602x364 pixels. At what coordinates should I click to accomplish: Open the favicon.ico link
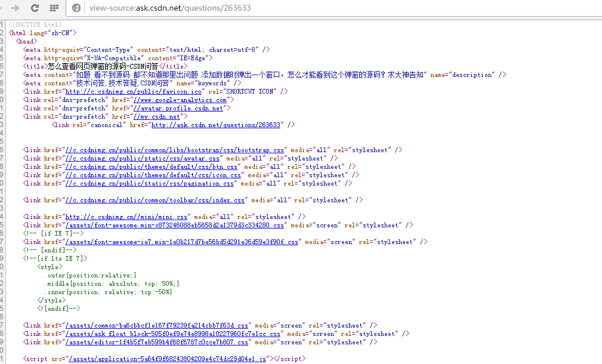click(133, 91)
